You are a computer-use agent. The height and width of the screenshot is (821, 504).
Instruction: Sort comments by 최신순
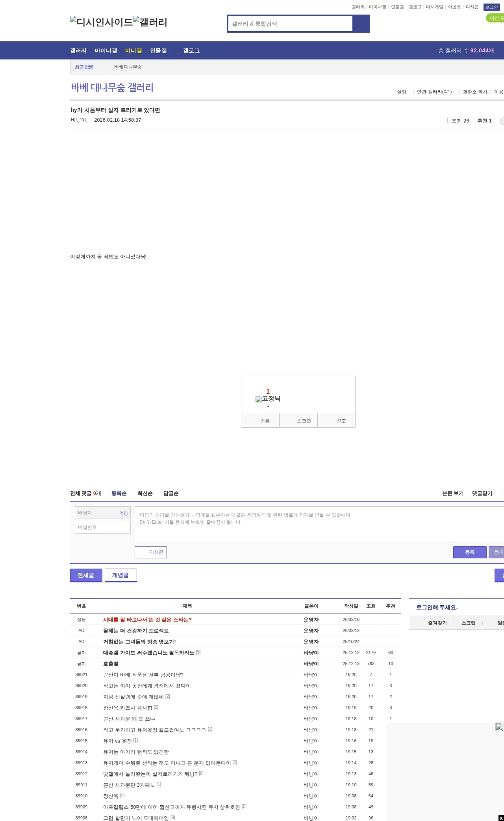[x=145, y=493]
